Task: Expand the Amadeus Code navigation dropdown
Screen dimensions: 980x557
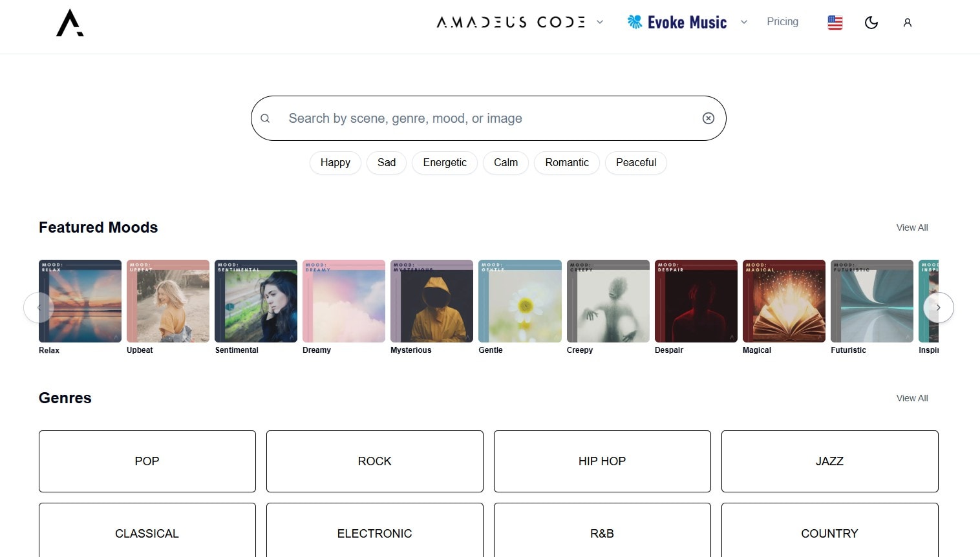Action: click(599, 22)
